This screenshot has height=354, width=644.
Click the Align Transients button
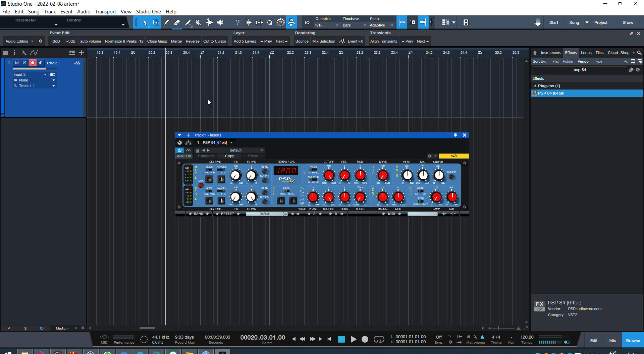pyautogui.click(x=384, y=41)
